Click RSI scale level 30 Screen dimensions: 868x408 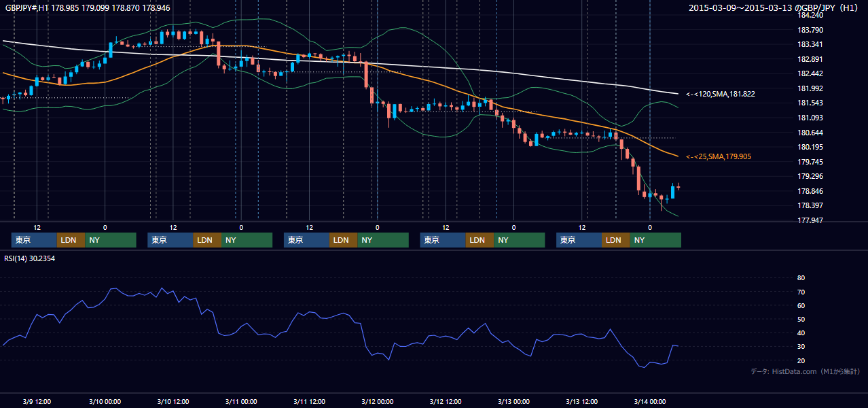click(x=801, y=347)
